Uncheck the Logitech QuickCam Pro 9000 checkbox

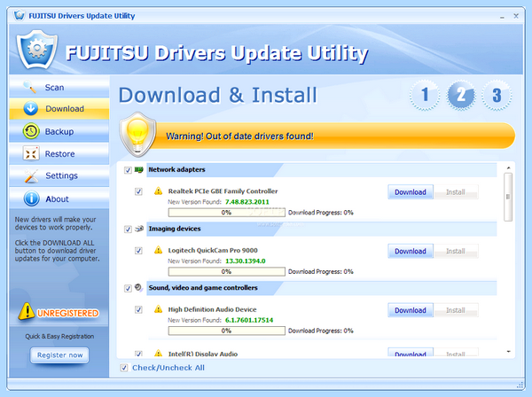(138, 251)
